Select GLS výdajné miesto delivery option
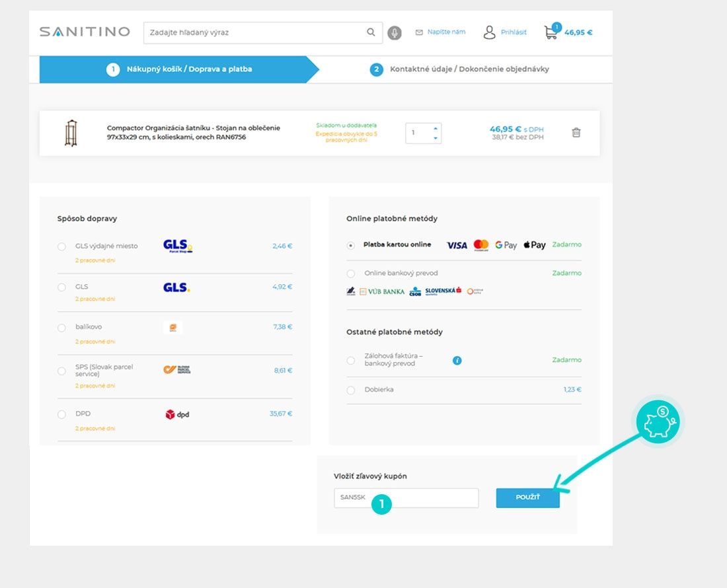This screenshot has width=727, height=588. pos(61,246)
